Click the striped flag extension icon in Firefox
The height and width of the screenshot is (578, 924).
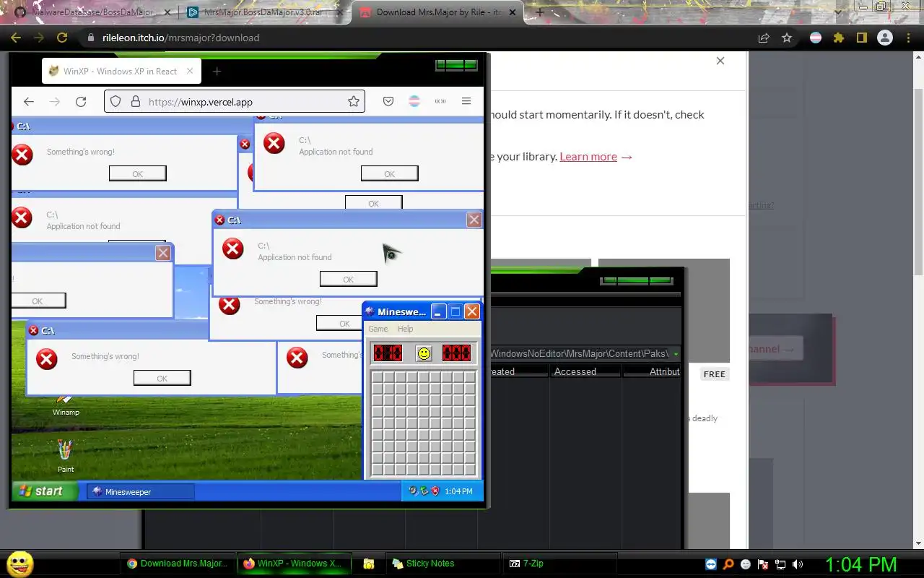[414, 102]
